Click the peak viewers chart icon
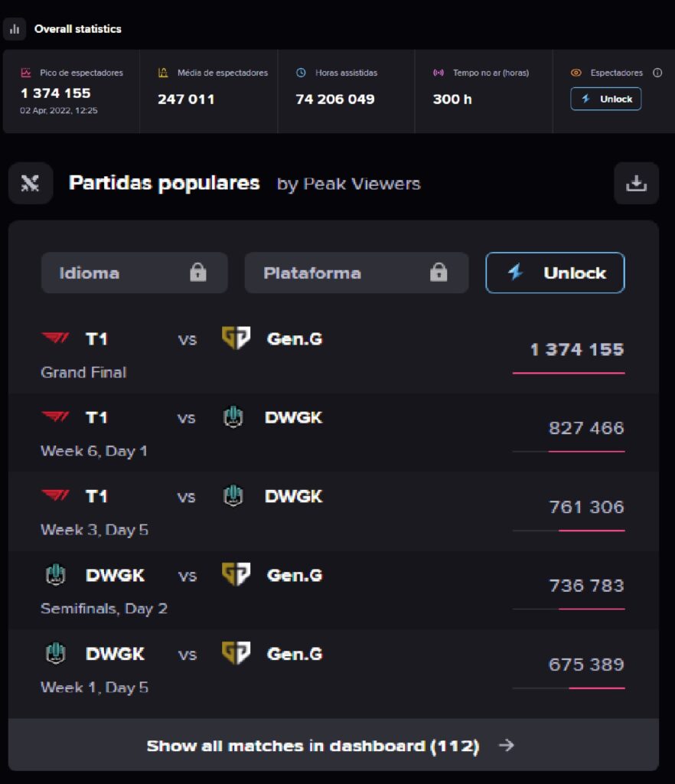This screenshot has height=784, width=675. [x=26, y=73]
